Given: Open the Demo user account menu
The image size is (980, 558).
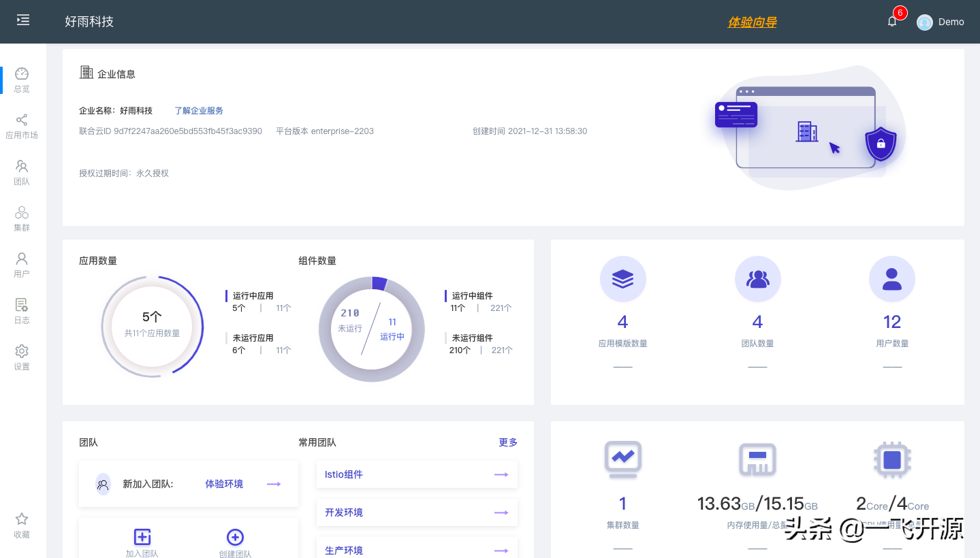Looking at the screenshot, I should [941, 22].
